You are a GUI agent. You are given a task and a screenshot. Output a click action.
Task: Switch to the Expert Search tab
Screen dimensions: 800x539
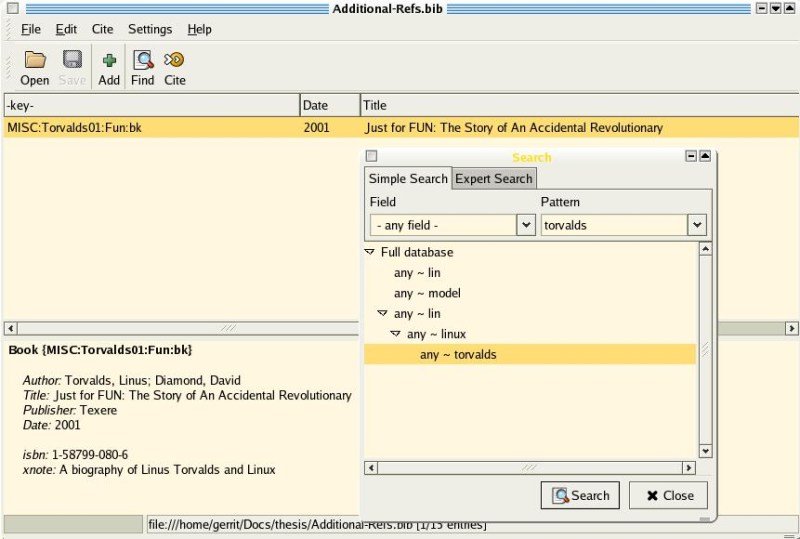click(494, 178)
